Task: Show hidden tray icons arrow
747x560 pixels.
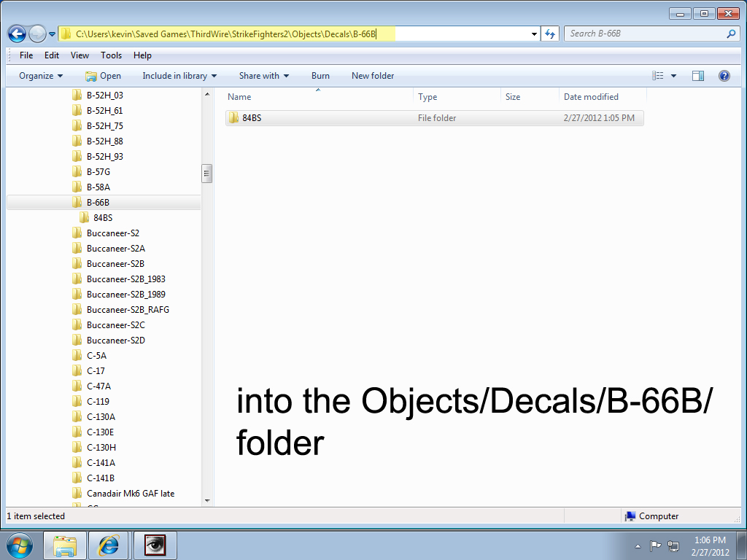Action: (638, 546)
